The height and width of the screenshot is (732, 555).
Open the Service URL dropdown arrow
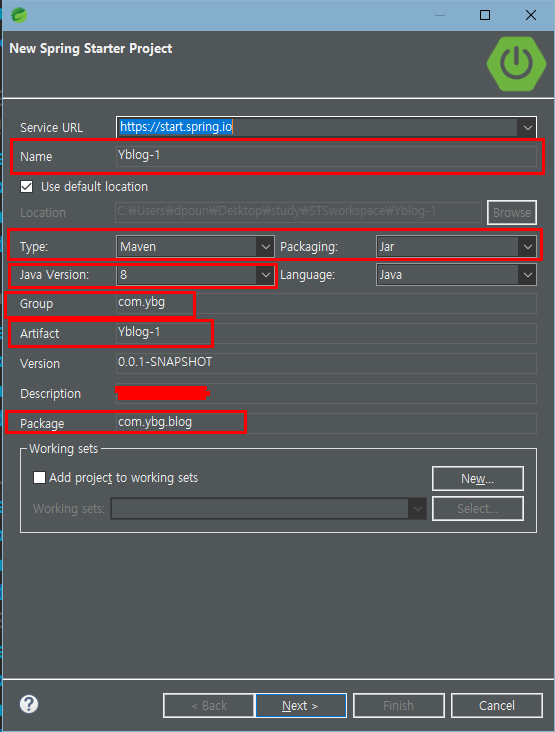527,127
